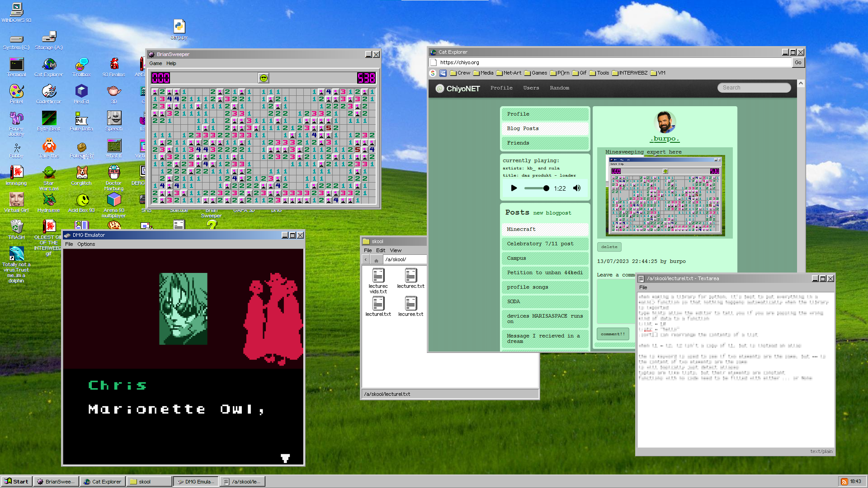Click Users link in ChiyoNET navbar

coord(531,88)
